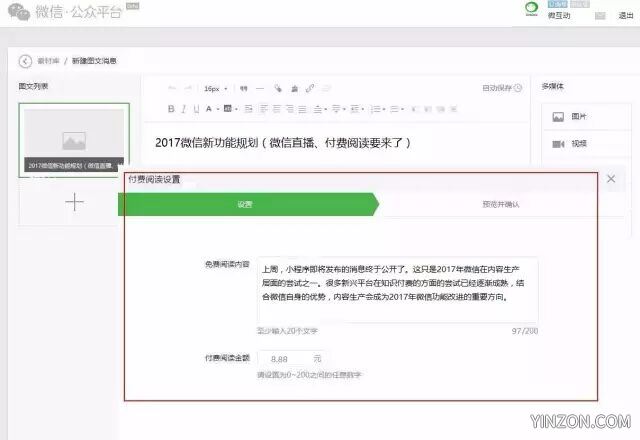Image resolution: width=640 pixels, height=440 pixels.
Task: Select the 设置 step tab
Action: click(248, 204)
